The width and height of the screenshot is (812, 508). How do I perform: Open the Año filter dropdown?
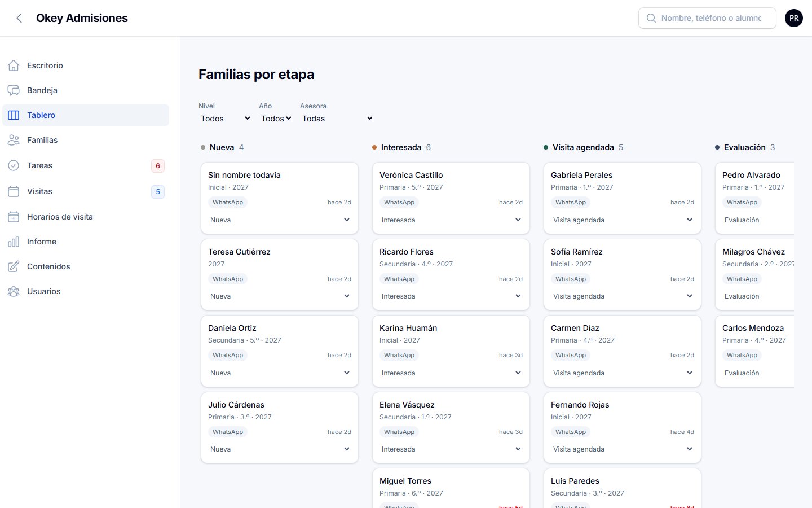point(276,119)
